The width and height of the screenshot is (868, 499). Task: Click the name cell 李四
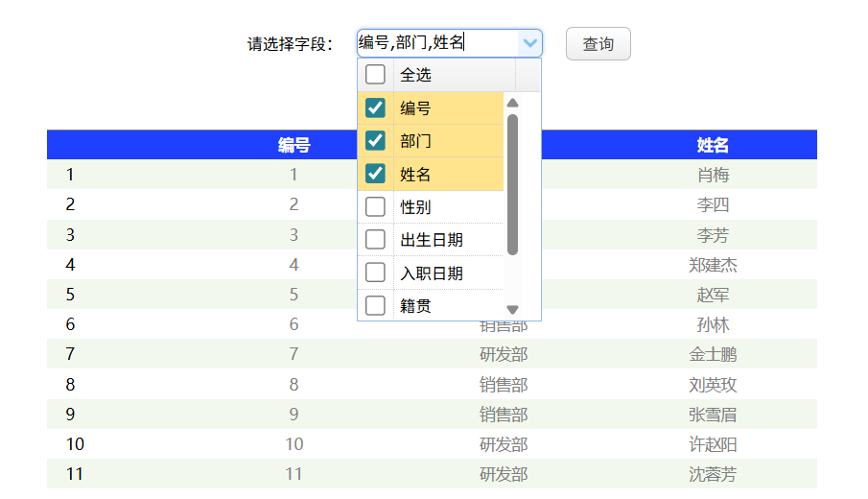[x=713, y=205]
